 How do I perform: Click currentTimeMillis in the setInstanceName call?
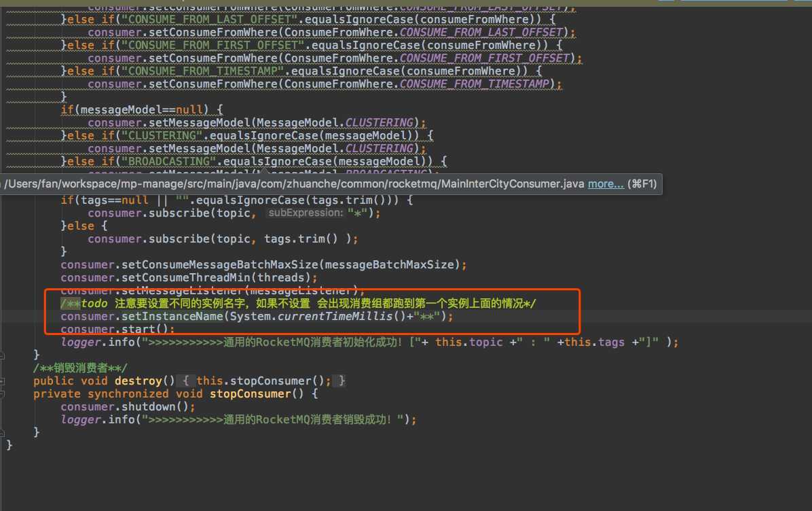tap(335, 317)
